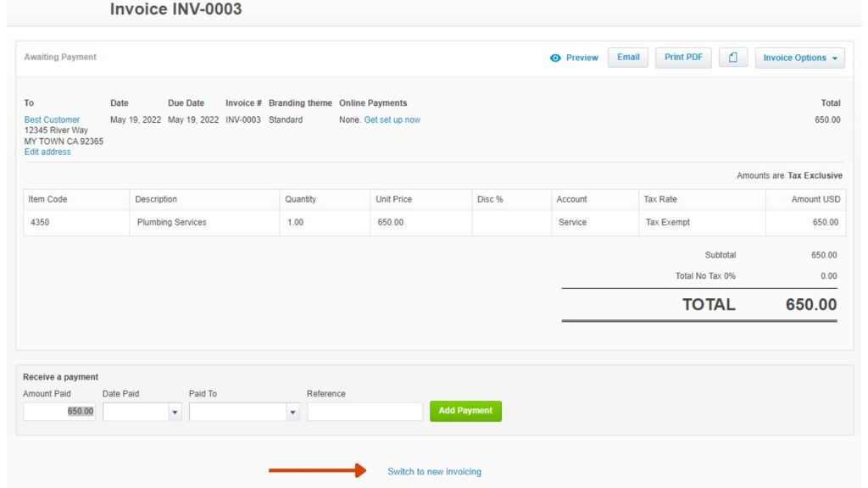Click the INV-0003 invoice number value
868x488 pixels.
click(x=243, y=119)
